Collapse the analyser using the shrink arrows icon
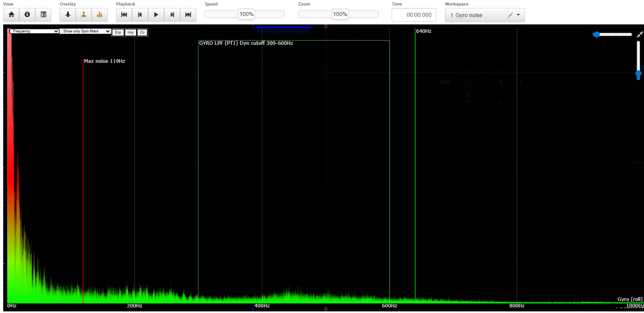This screenshot has width=644, height=313. pyautogui.click(x=640, y=34)
